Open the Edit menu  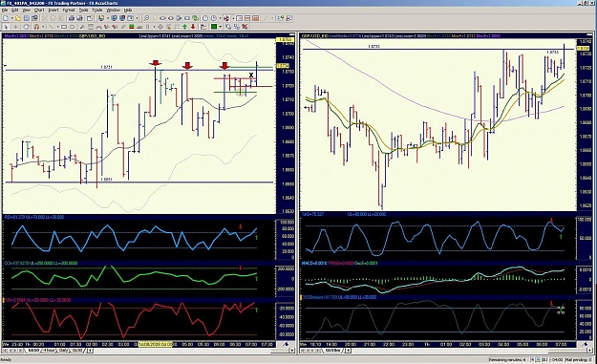click(x=15, y=10)
